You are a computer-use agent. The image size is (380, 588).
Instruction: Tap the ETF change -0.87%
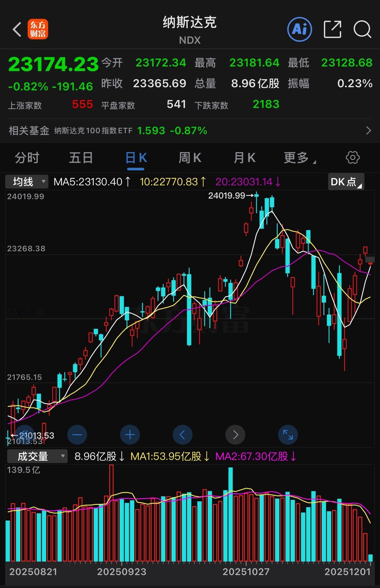(189, 131)
